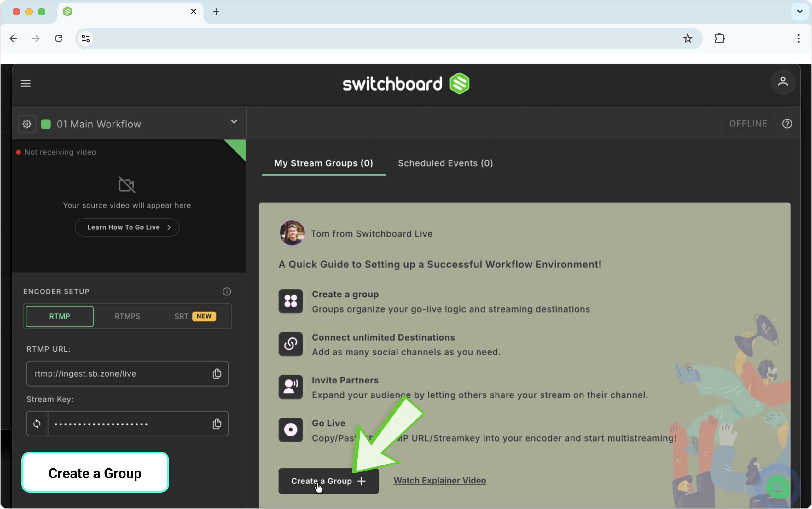Click the Create a group step title
Image resolution: width=812 pixels, height=509 pixels.
[x=345, y=294]
